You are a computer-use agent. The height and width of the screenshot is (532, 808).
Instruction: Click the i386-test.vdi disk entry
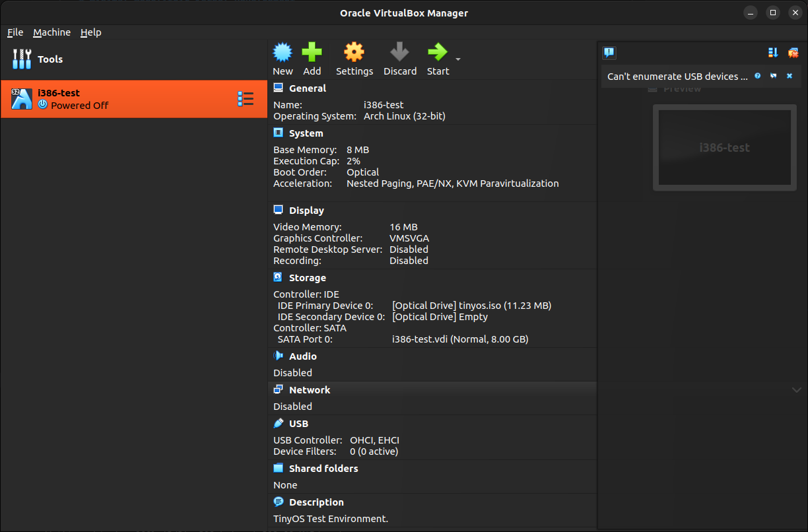(x=460, y=339)
